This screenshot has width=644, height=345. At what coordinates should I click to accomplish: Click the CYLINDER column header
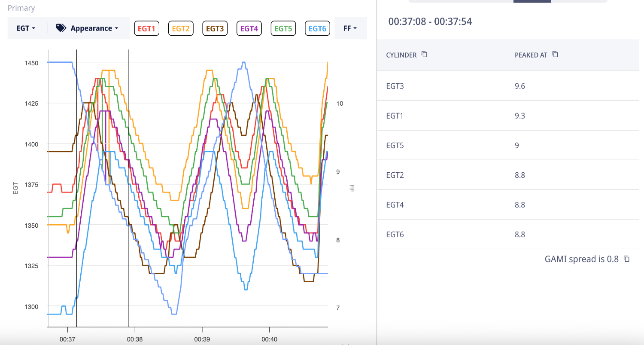click(x=401, y=55)
